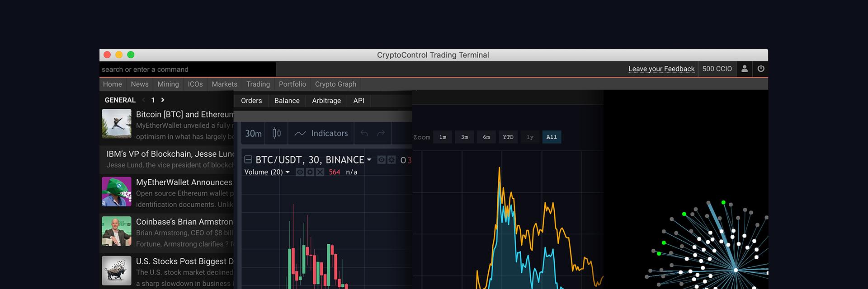The image size is (868, 289).
Task: Switch to the Orders tab
Action: pyautogui.click(x=251, y=101)
